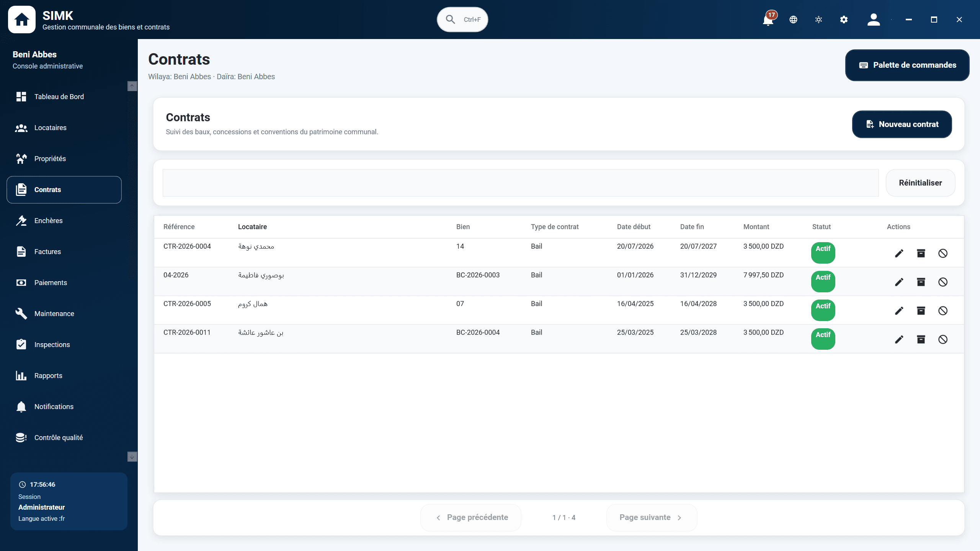Click the contracts filter search field

[x=521, y=183]
